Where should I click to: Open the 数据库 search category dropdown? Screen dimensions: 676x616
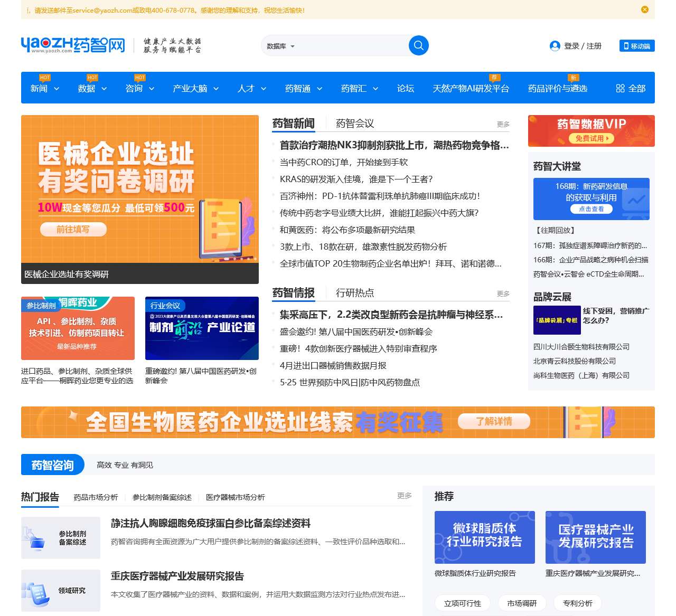click(280, 46)
